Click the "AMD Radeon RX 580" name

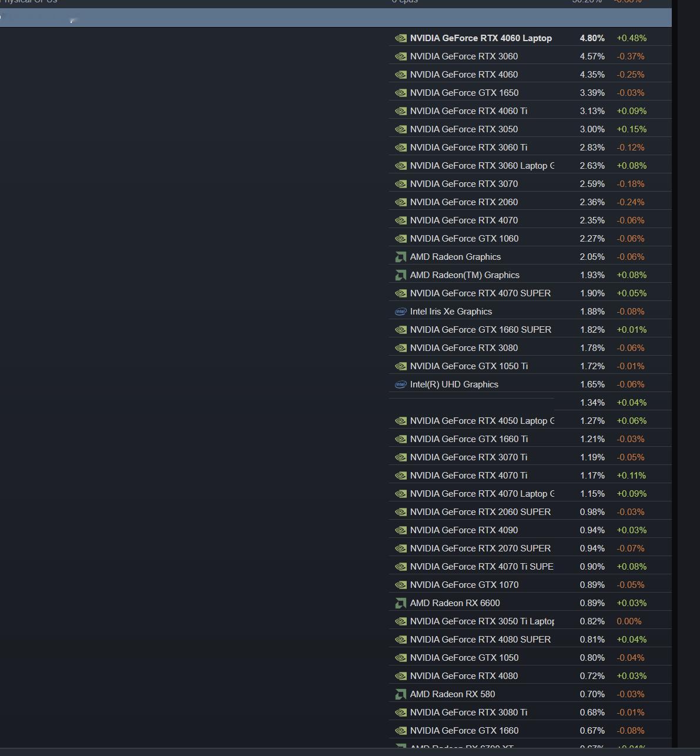[x=453, y=694]
